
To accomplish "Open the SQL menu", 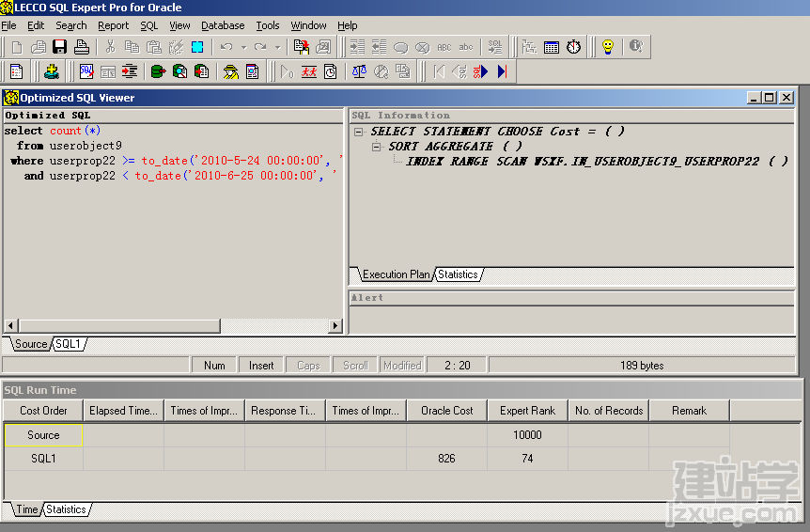I will (x=148, y=25).
